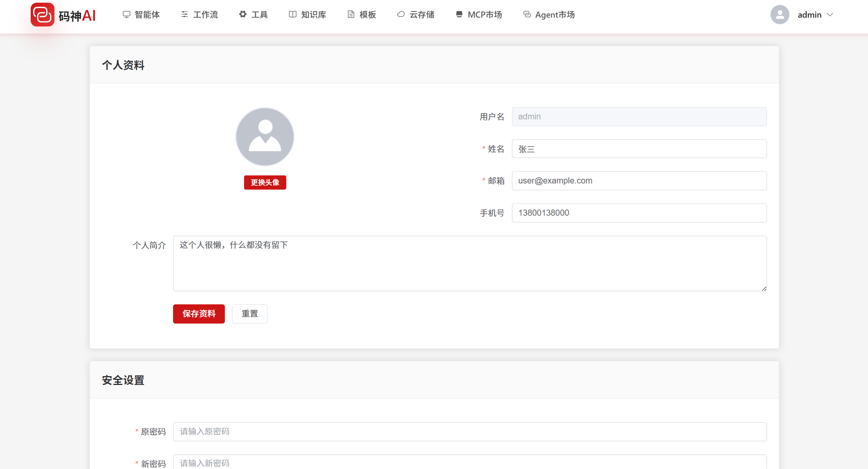This screenshot has height=469, width=868.
Task: Focus the 姓名 input field
Action: (639, 149)
